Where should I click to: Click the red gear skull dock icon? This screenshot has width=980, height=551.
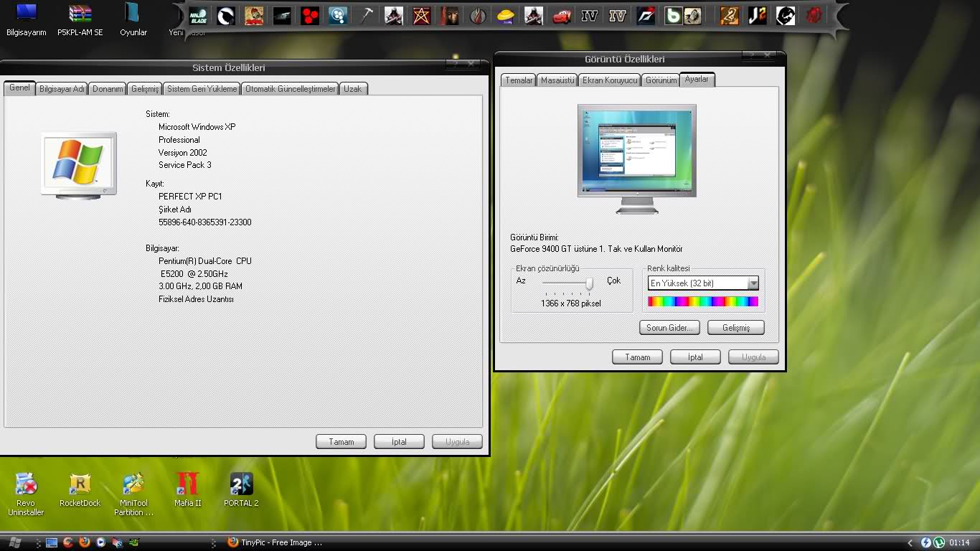click(x=814, y=16)
